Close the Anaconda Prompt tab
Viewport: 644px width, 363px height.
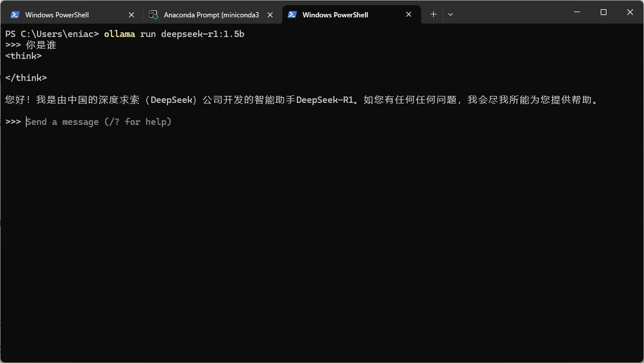point(270,14)
